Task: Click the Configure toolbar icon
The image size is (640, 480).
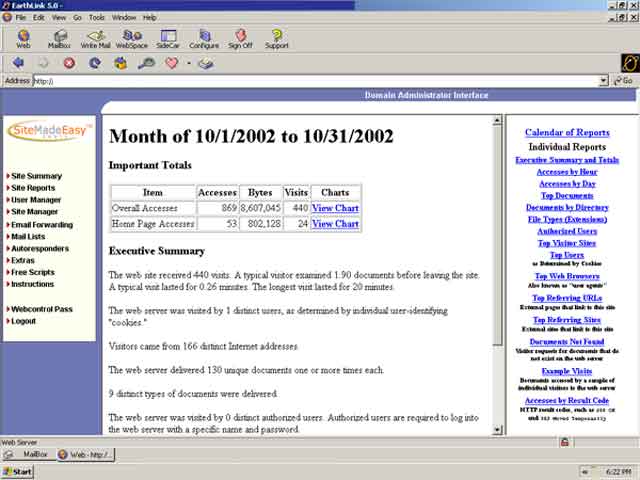Action: pyautogui.click(x=204, y=38)
